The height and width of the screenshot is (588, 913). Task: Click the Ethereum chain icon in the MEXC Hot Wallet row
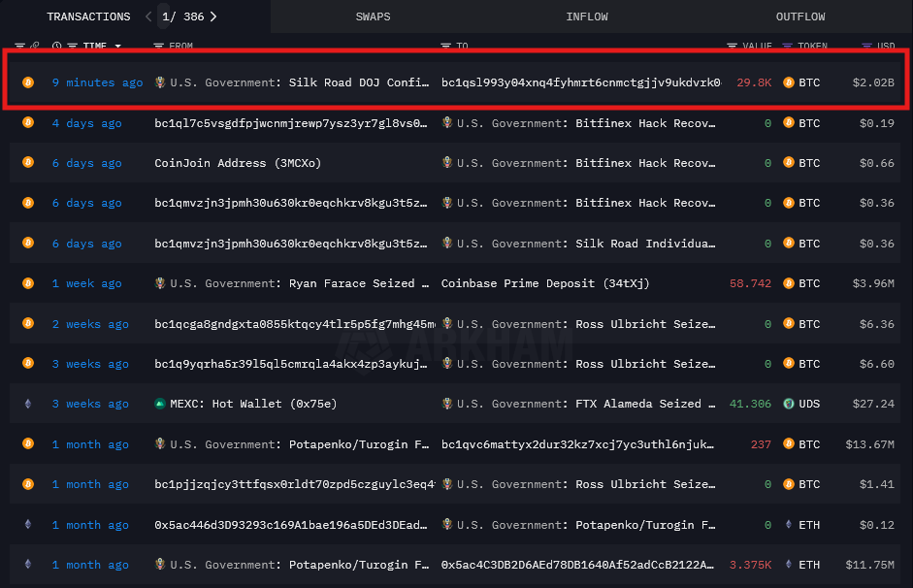click(28, 404)
